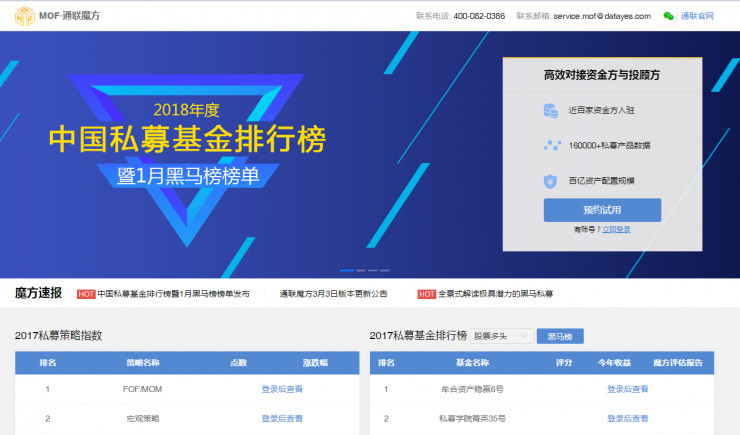
Task: Click the 今年收益 column header
Action: [614, 363]
